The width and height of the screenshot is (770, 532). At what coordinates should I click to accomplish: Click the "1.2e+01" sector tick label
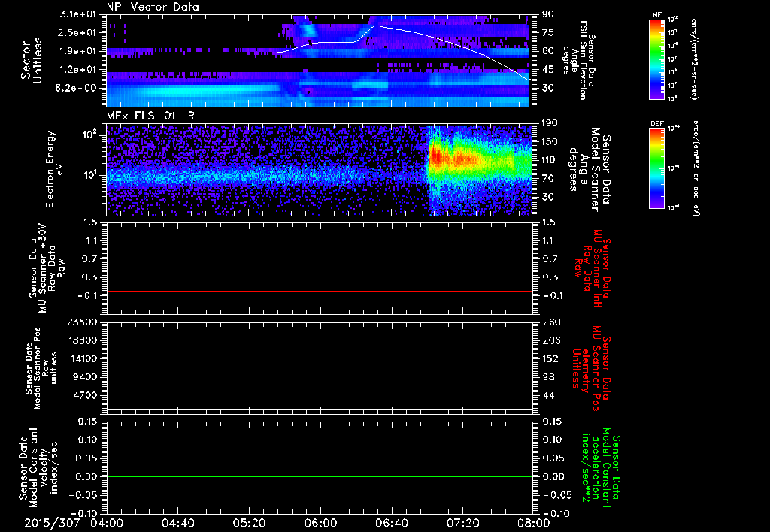point(78,70)
